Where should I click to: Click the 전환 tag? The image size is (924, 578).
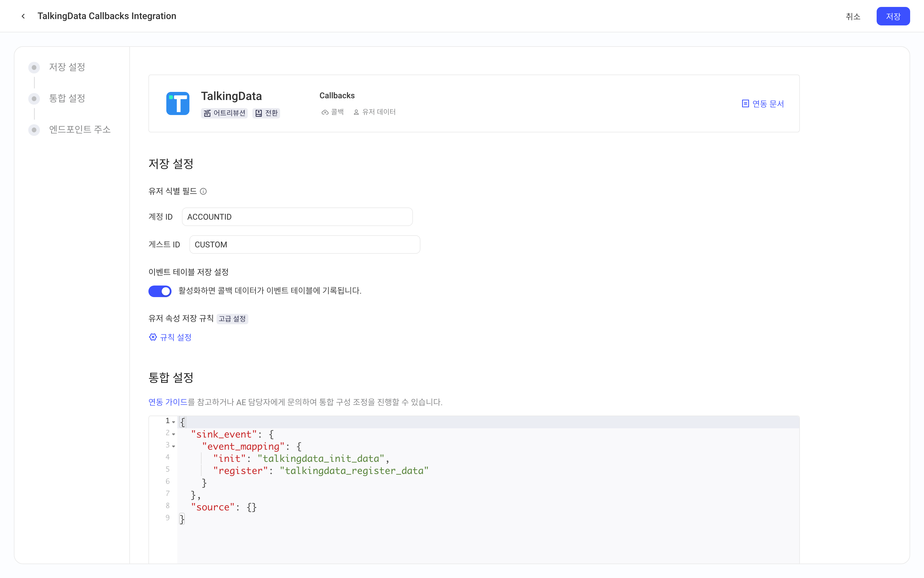click(x=267, y=113)
